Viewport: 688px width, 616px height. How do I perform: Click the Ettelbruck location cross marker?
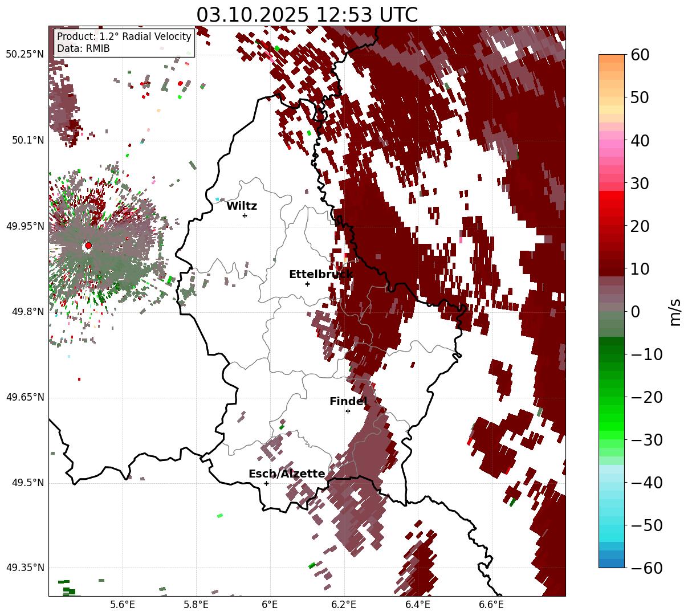coord(307,284)
